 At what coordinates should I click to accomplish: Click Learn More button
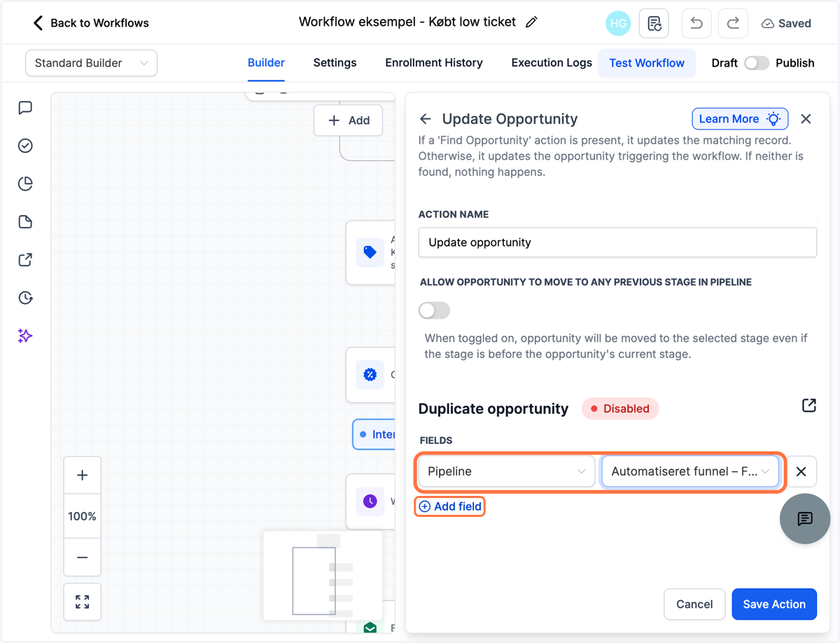[x=740, y=119]
